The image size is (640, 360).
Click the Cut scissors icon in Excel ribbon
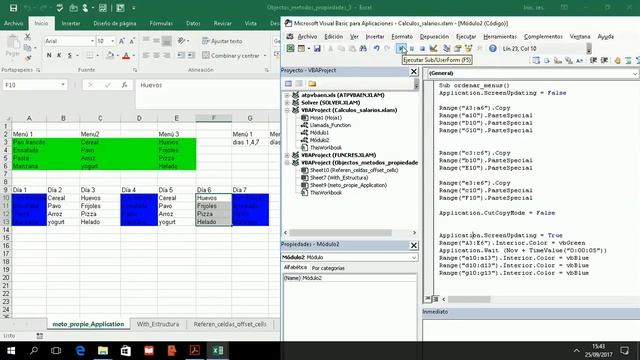click(x=27, y=37)
